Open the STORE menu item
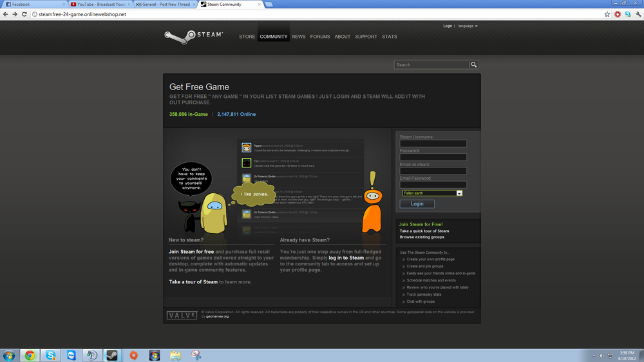This screenshot has width=644, height=362. point(247,37)
